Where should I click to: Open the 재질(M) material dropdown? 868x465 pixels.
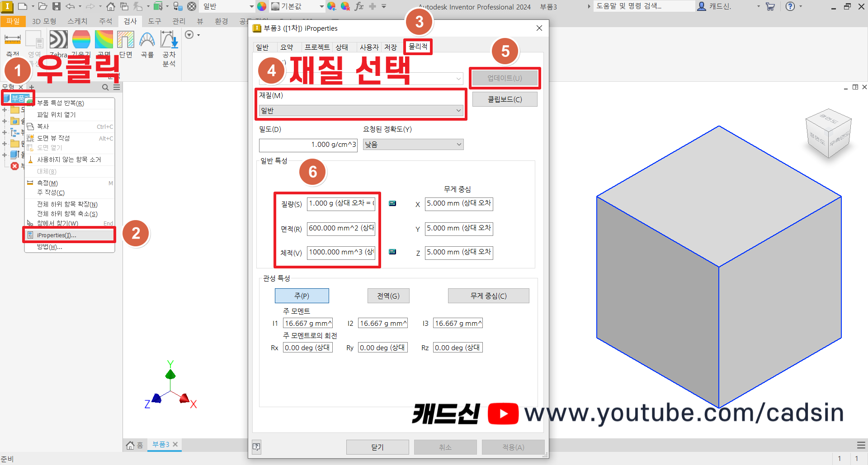point(361,111)
